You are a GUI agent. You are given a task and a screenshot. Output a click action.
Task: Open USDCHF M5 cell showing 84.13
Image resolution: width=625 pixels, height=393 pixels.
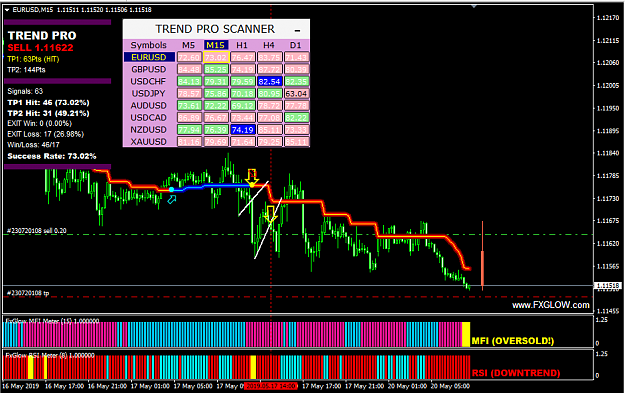pyautogui.click(x=189, y=81)
